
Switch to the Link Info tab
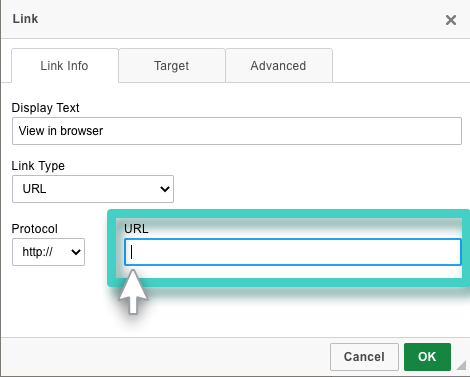tap(65, 65)
